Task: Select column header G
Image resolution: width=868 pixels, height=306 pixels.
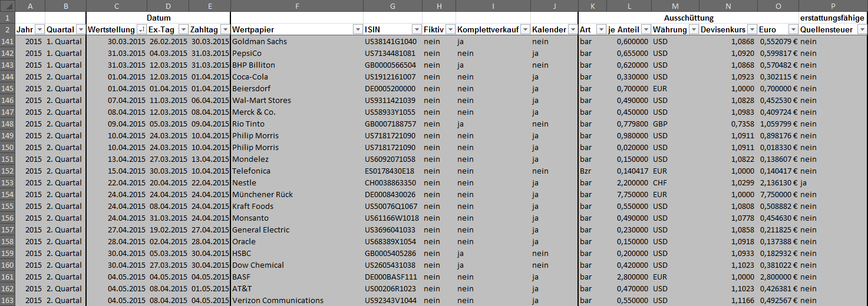Action: [x=392, y=6]
